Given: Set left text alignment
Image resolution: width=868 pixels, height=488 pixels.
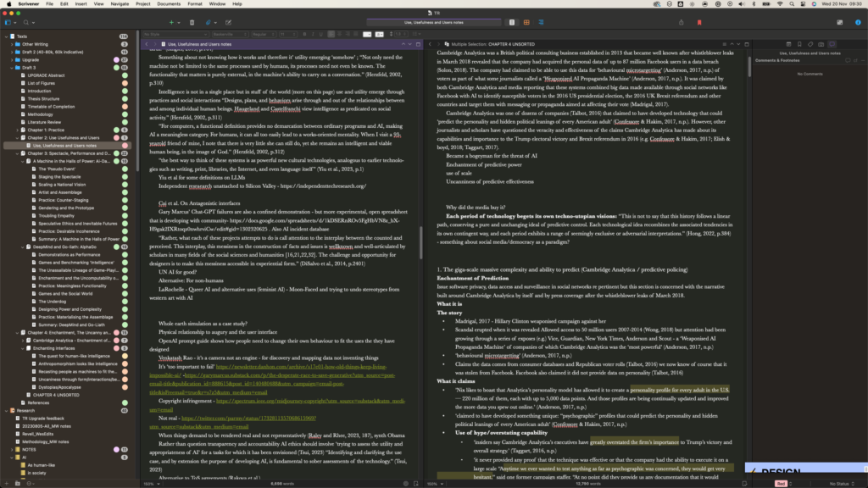Looking at the screenshot, I should [331, 34].
